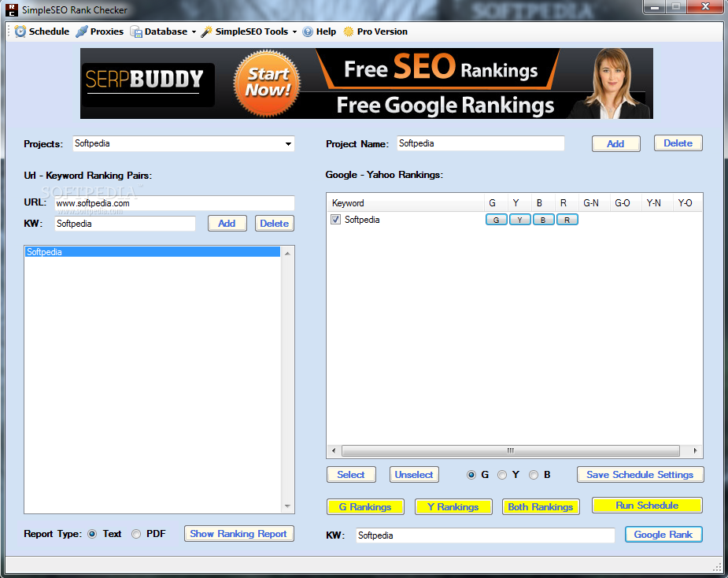Click the small R button in Softpedia row

pos(567,220)
